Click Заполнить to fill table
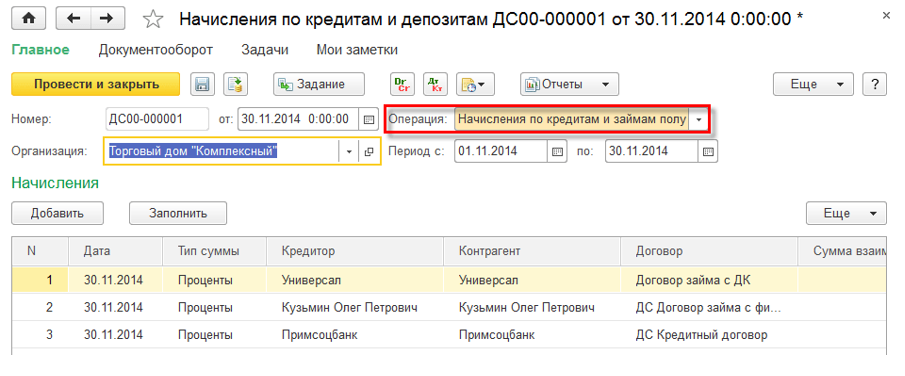Viewport: 905px width, 376px height. tap(178, 213)
